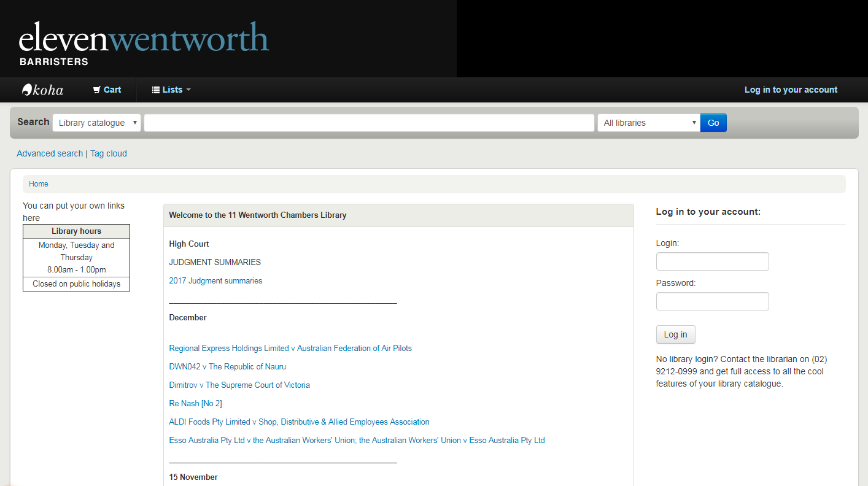The height and width of the screenshot is (486, 868).
Task: Open the Library catalogue search type dropdown
Action: [97, 123]
